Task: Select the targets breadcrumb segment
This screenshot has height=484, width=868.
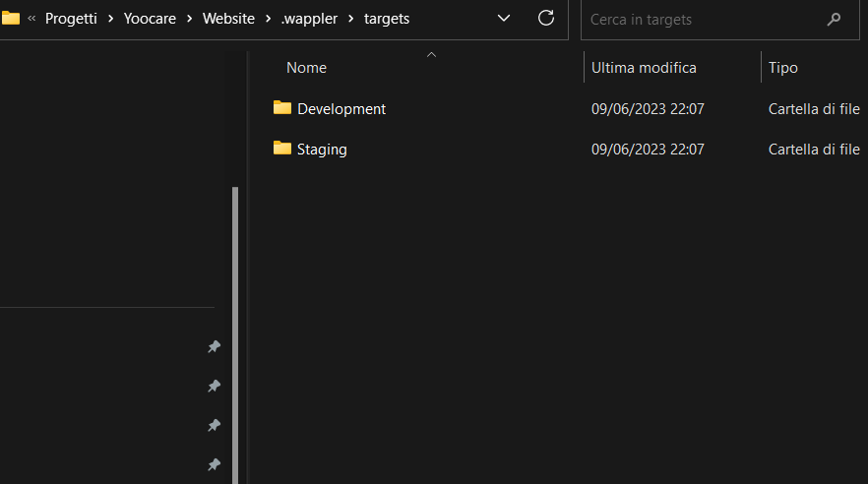Action: click(387, 19)
